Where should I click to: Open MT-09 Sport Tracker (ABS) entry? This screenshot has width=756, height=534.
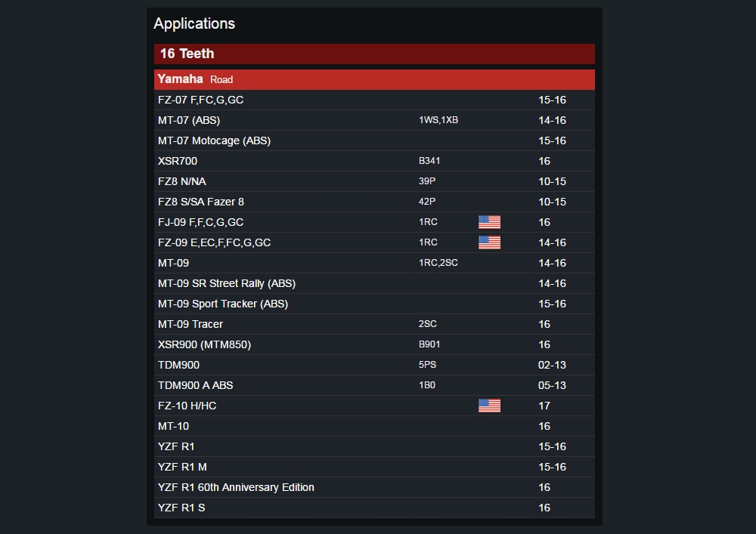[x=223, y=304]
